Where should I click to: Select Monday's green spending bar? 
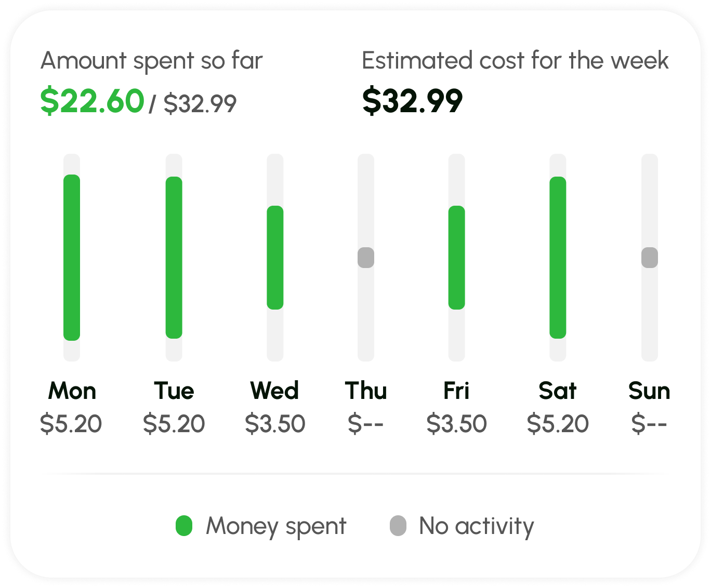(x=72, y=258)
